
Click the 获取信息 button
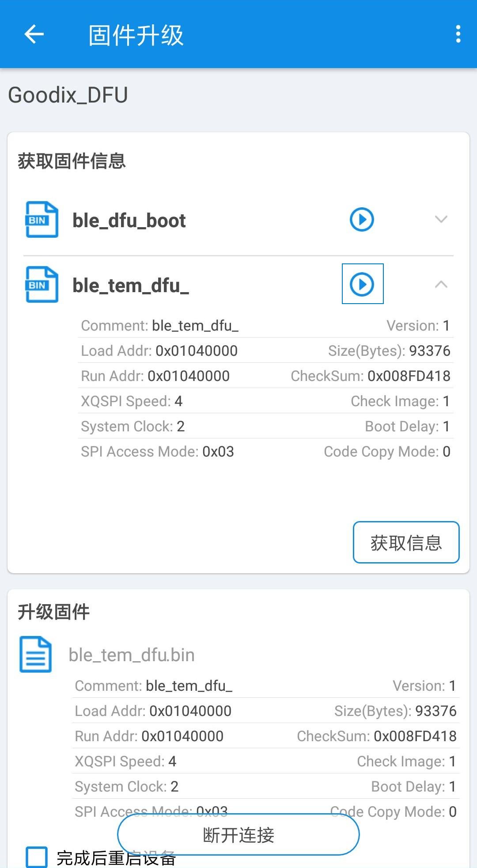point(406,542)
